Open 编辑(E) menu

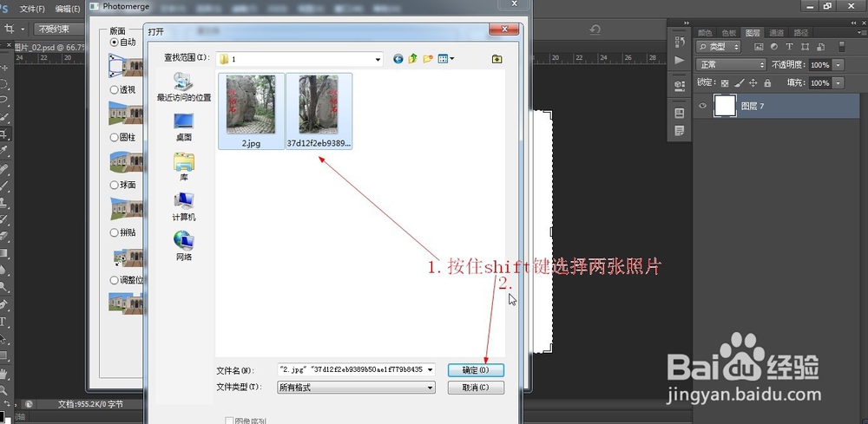[x=68, y=9]
